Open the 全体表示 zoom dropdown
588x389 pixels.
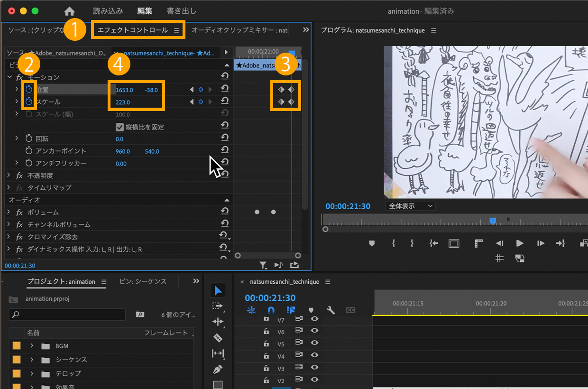(411, 206)
